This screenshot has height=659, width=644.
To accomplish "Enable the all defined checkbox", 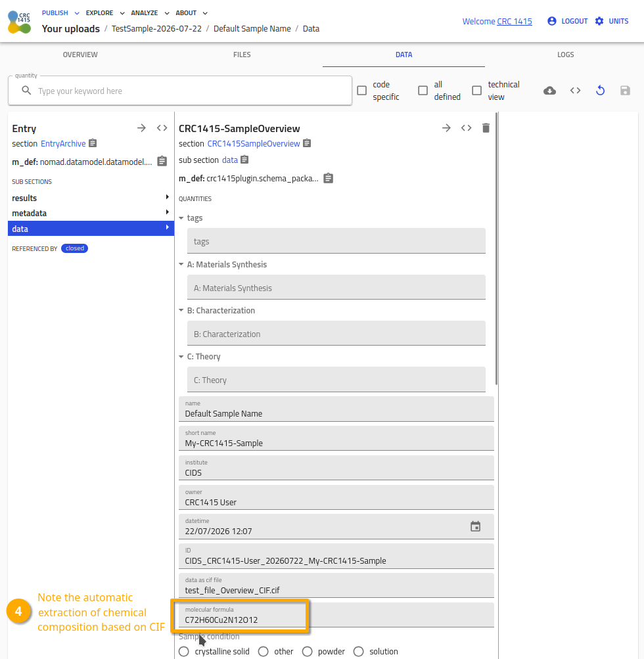I will [x=423, y=91].
